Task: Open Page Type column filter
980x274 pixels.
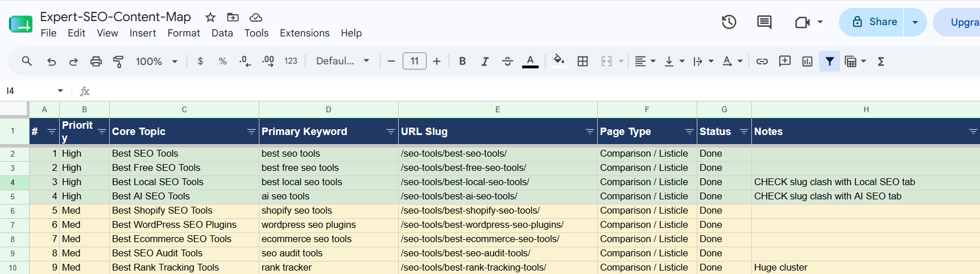Action: point(689,132)
